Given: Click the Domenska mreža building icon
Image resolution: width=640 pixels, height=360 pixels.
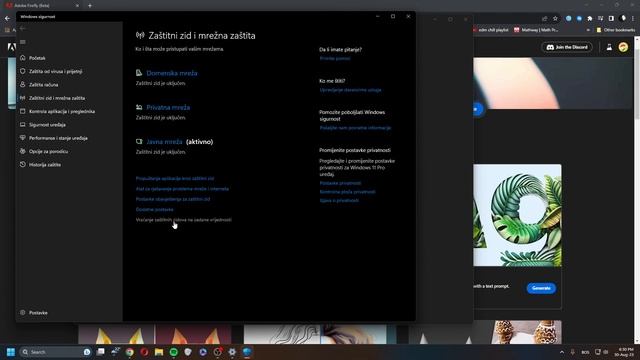Looking at the screenshot, I should 139,73.
